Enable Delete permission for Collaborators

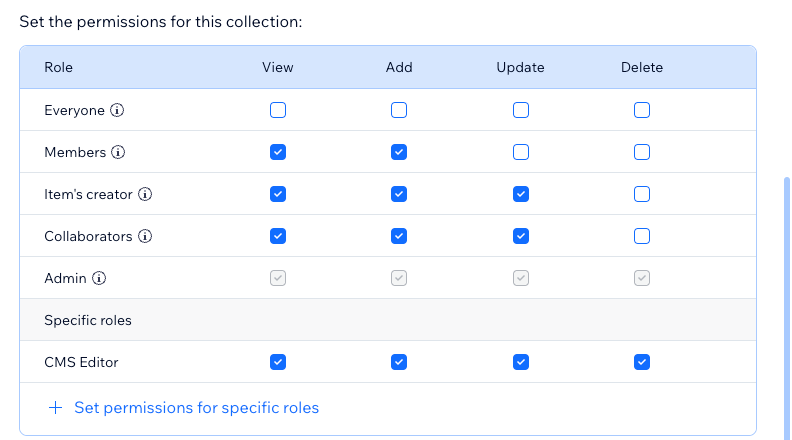[x=642, y=236]
